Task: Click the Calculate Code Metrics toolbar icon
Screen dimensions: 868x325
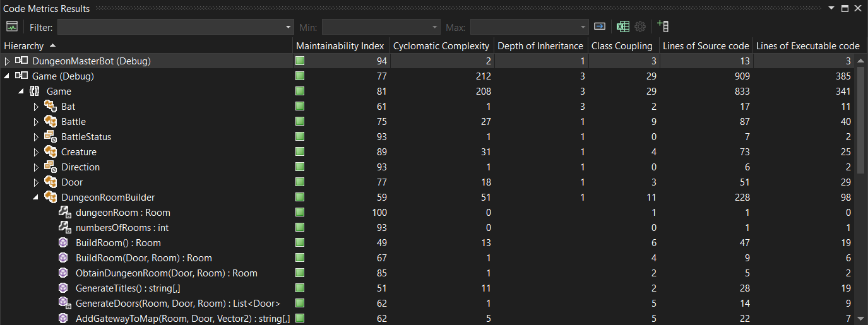Action: click(12, 27)
